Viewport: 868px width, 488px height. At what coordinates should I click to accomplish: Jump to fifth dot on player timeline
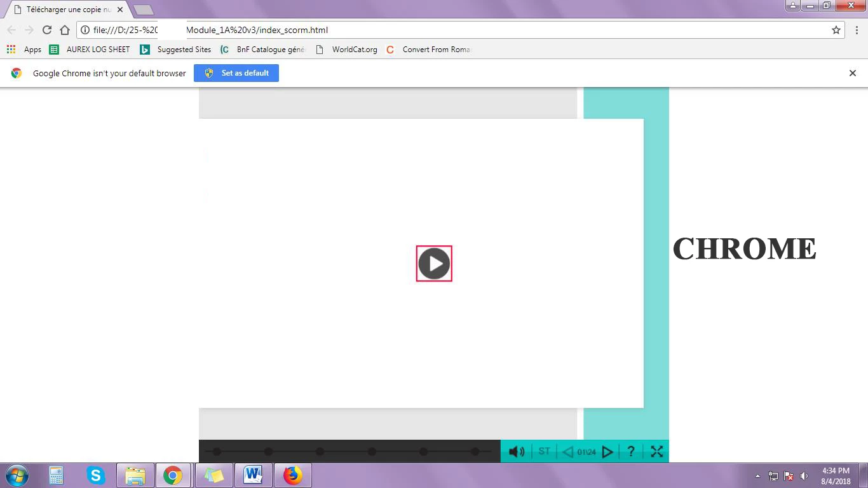pyautogui.click(x=423, y=451)
